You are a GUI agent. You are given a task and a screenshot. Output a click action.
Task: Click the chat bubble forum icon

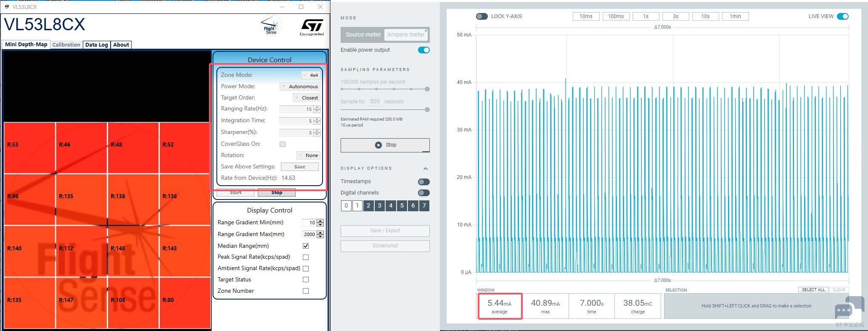(x=849, y=308)
